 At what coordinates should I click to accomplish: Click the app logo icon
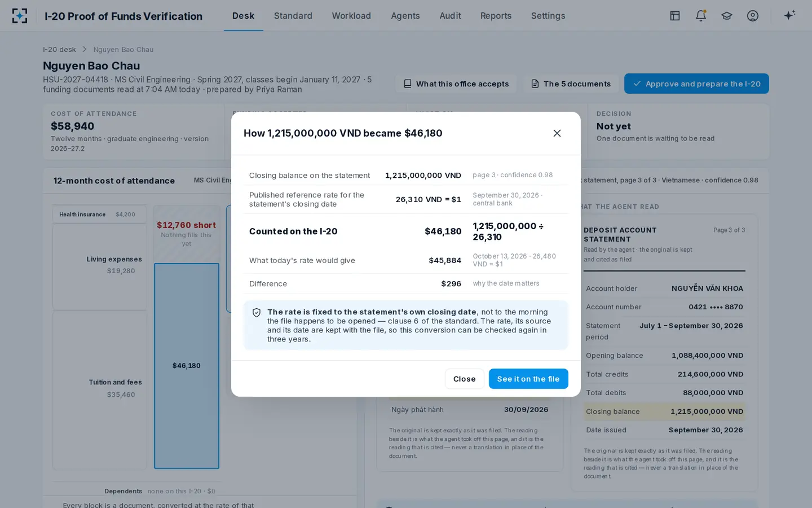[20, 16]
